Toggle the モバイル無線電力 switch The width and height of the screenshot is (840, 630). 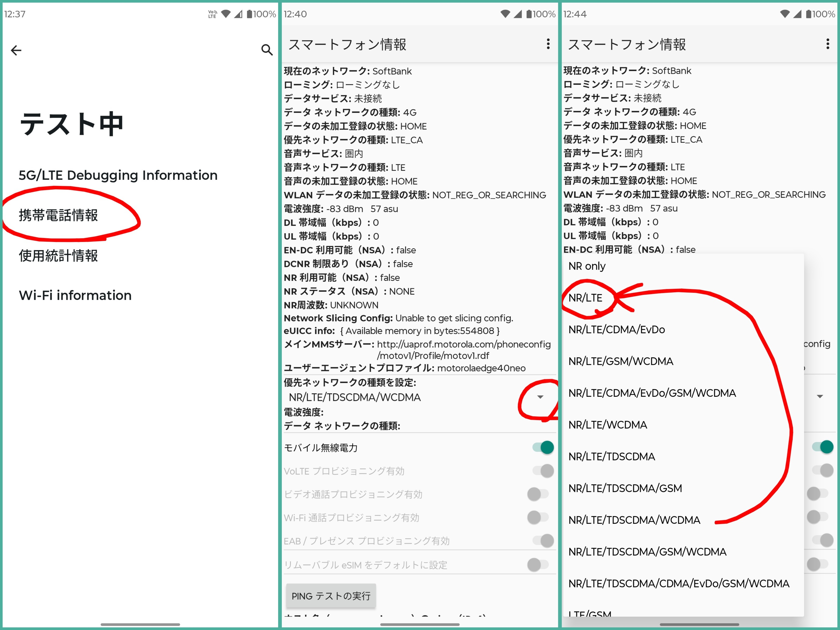[543, 447]
